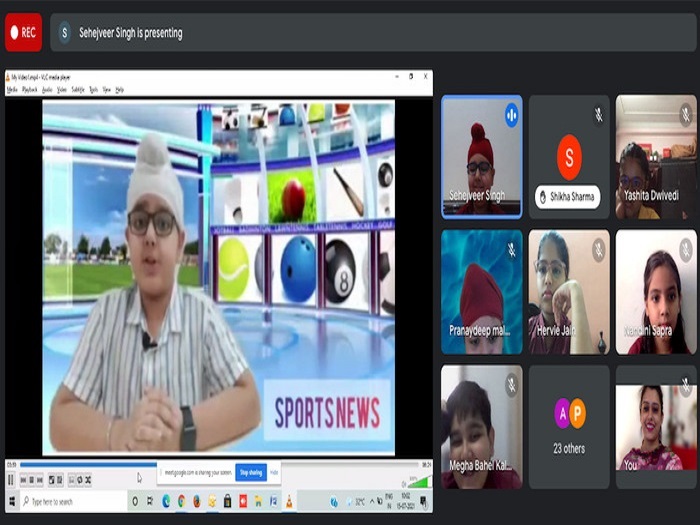The image size is (700, 525).
Task: Open the VLC Help menu
Action: tap(119, 90)
